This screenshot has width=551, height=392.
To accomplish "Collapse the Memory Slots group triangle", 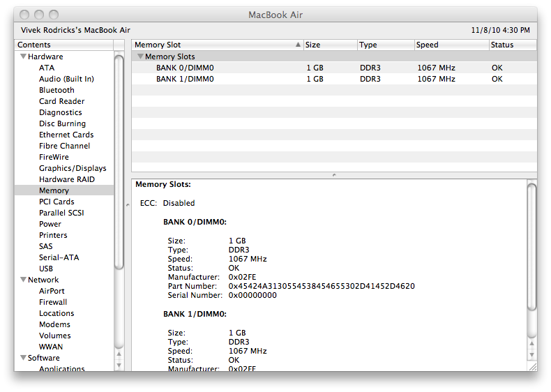I will pyautogui.click(x=140, y=56).
